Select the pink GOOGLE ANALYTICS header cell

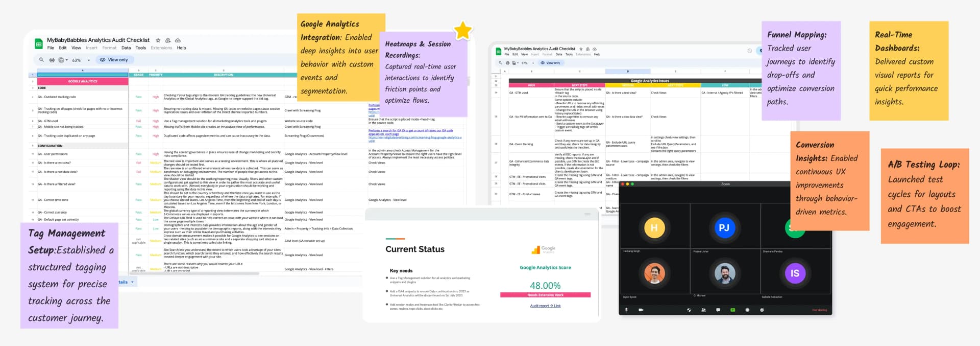point(82,81)
